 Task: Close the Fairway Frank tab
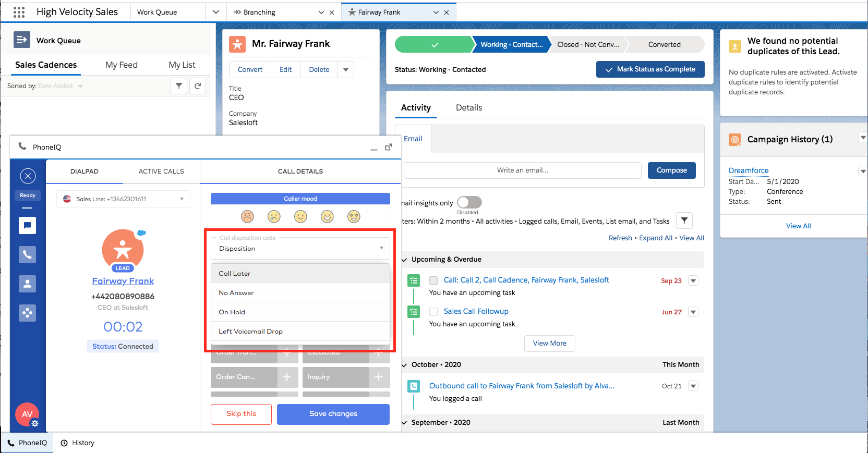coord(447,13)
